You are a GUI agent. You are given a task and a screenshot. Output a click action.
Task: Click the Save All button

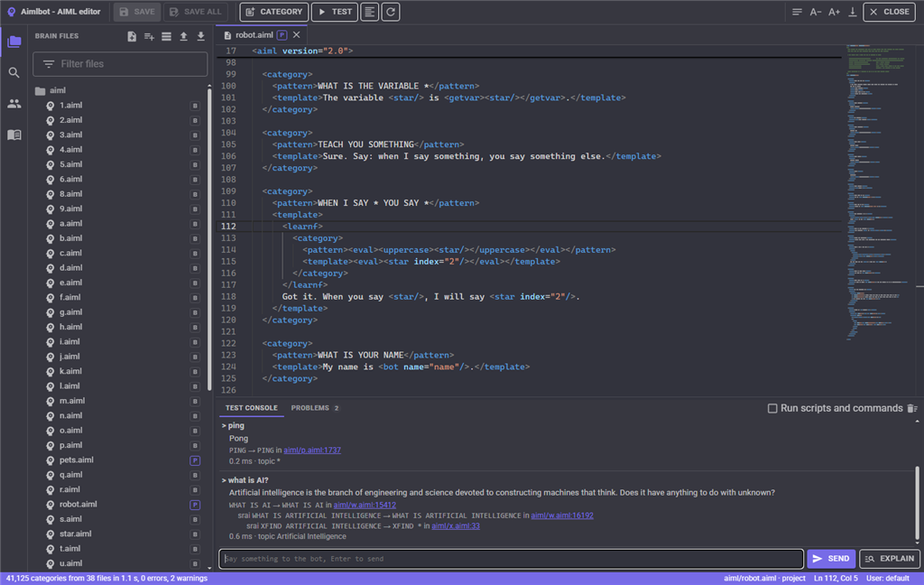[x=195, y=12]
